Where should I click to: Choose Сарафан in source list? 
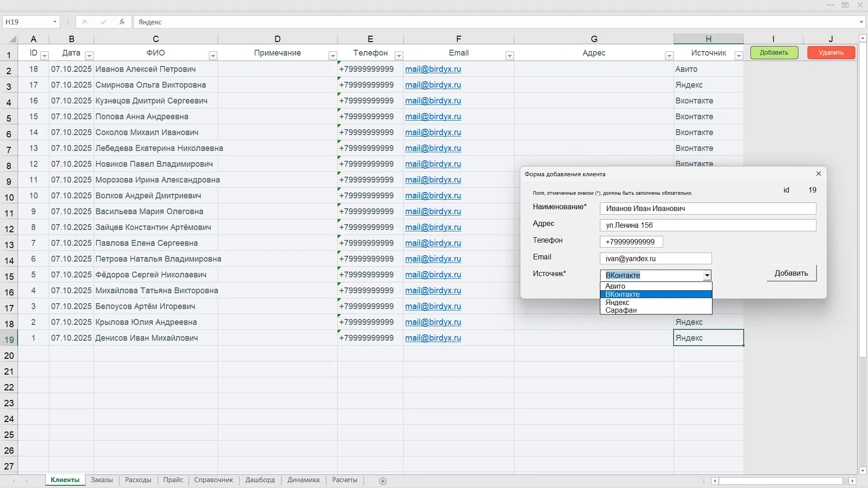(656, 310)
